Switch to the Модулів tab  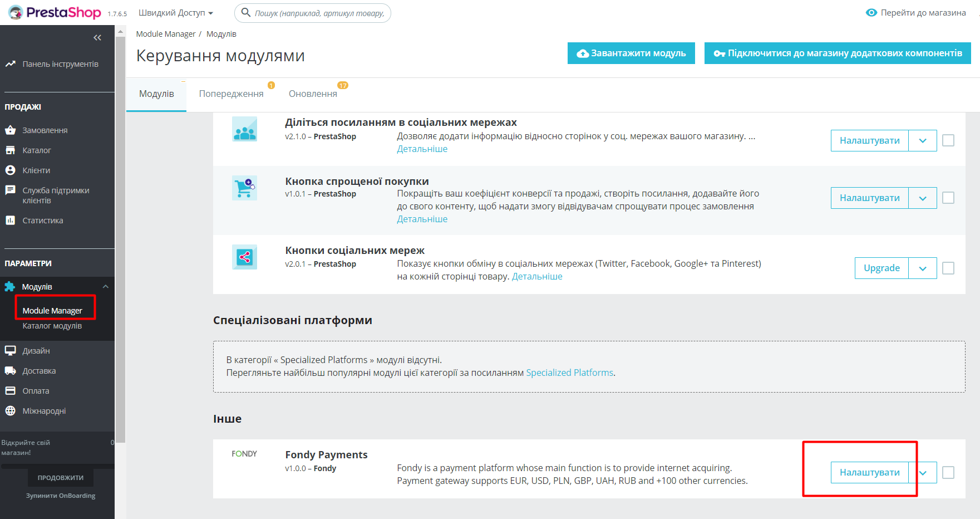point(156,94)
